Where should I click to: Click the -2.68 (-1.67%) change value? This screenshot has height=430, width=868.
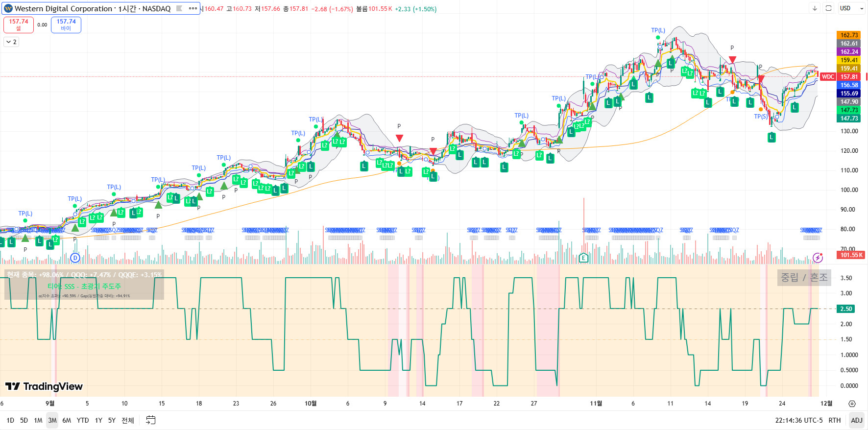[332, 9]
